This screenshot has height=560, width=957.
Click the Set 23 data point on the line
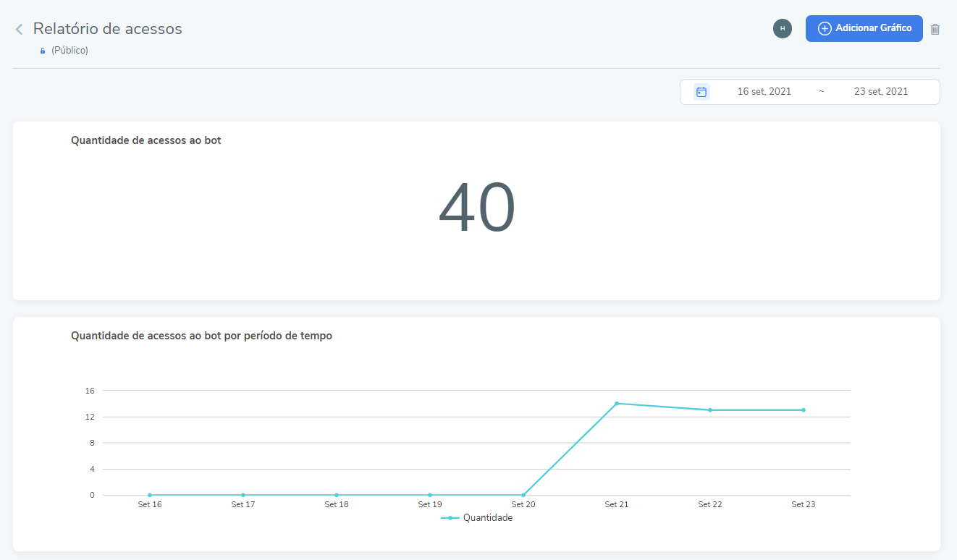pyautogui.click(x=804, y=410)
